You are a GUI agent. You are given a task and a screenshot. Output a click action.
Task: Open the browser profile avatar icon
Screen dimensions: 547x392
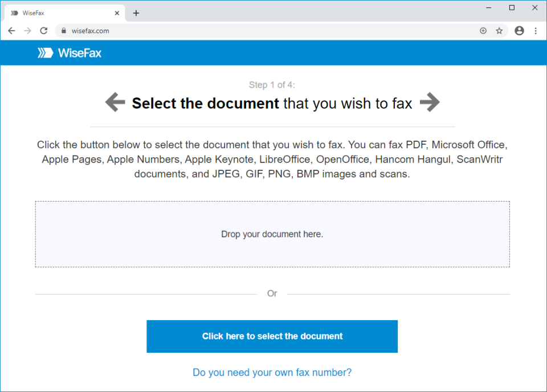click(x=519, y=30)
